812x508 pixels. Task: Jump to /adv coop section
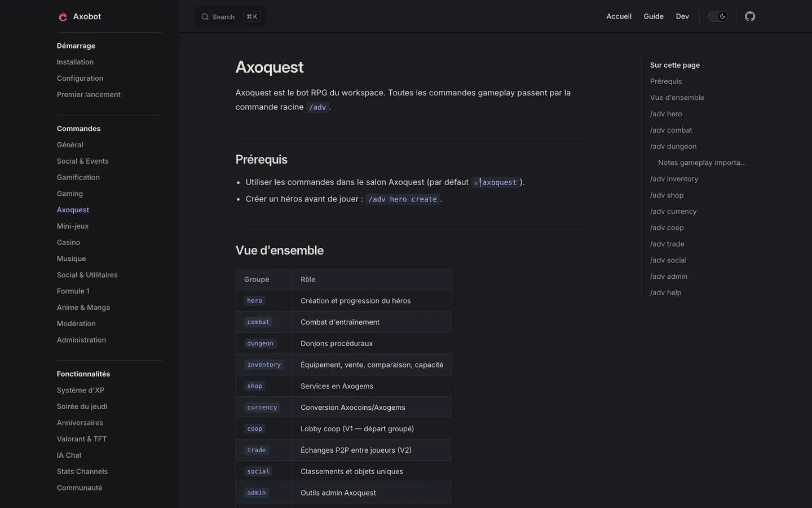click(x=667, y=228)
